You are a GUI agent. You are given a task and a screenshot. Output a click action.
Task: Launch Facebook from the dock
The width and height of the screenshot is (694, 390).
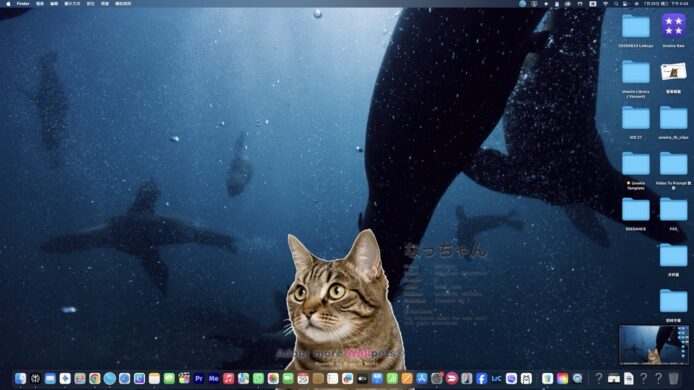pyautogui.click(x=482, y=378)
